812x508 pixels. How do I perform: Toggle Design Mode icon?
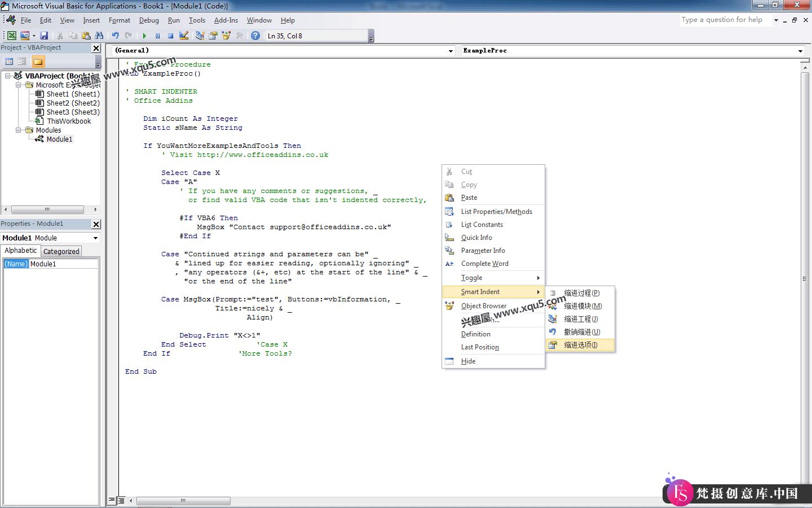(x=184, y=36)
